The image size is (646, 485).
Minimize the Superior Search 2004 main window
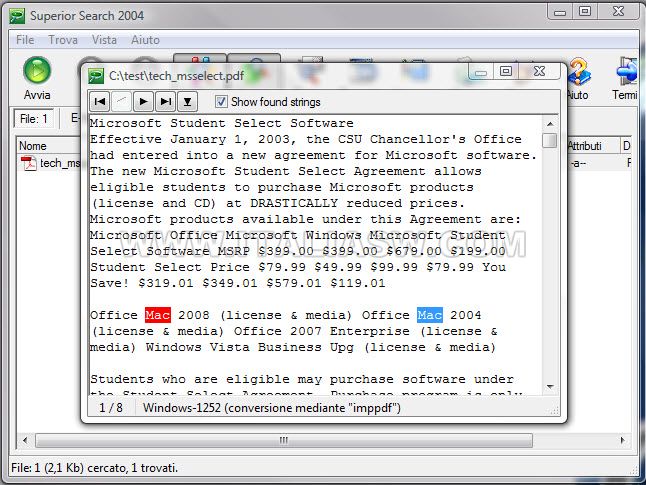point(559,12)
